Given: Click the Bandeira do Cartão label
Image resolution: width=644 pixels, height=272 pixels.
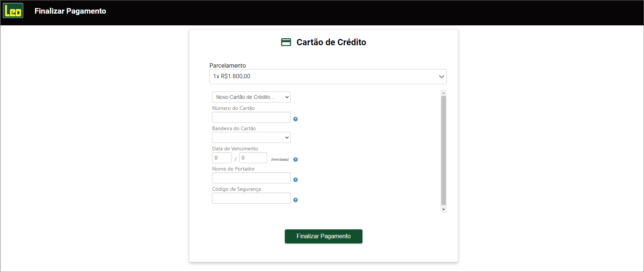Looking at the screenshot, I should (x=234, y=128).
